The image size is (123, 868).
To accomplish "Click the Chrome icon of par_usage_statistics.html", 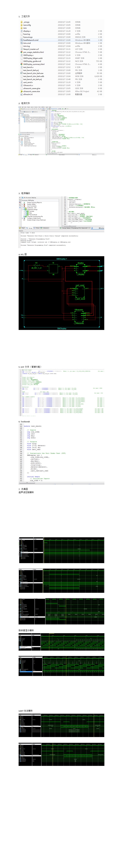I will coord(21,52).
